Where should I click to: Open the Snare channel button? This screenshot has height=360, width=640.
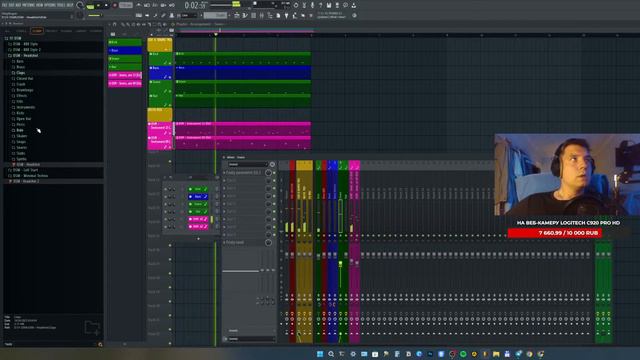coord(198,204)
